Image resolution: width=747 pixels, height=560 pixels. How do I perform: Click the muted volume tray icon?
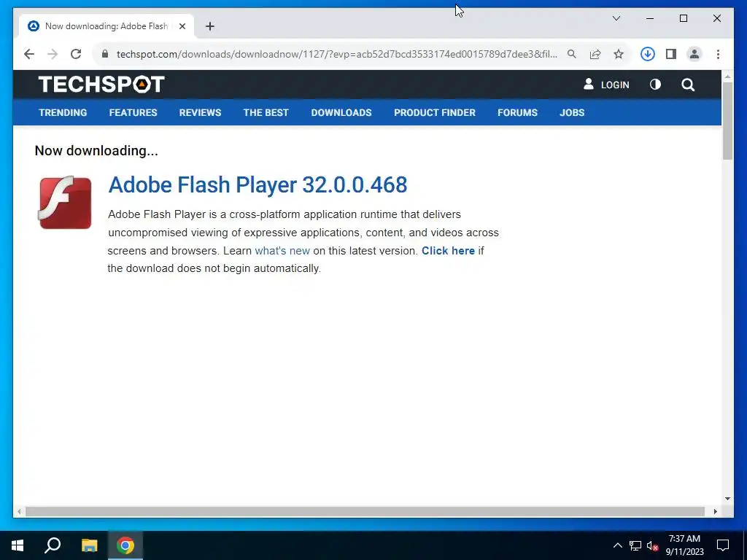653,545
